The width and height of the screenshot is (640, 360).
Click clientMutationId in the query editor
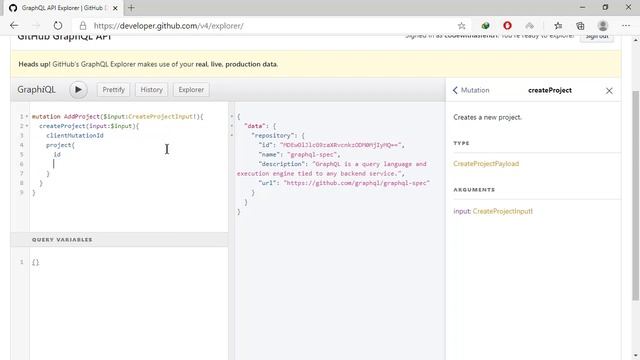(x=75, y=136)
